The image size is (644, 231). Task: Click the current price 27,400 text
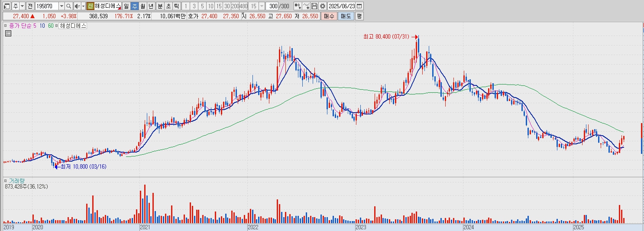pyautogui.click(x=21, y=16)
